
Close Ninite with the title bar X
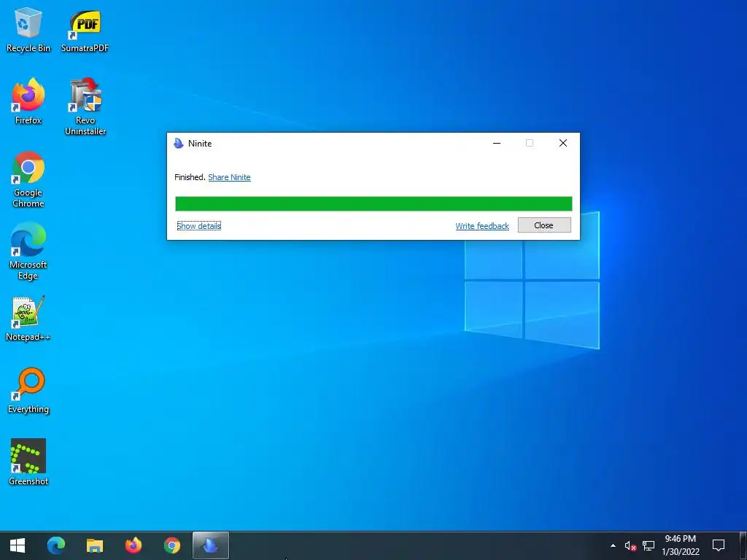(562, 144)
